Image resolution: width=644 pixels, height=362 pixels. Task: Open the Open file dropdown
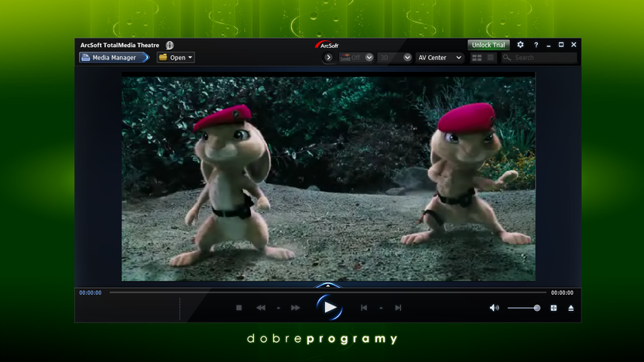(176, 57)
